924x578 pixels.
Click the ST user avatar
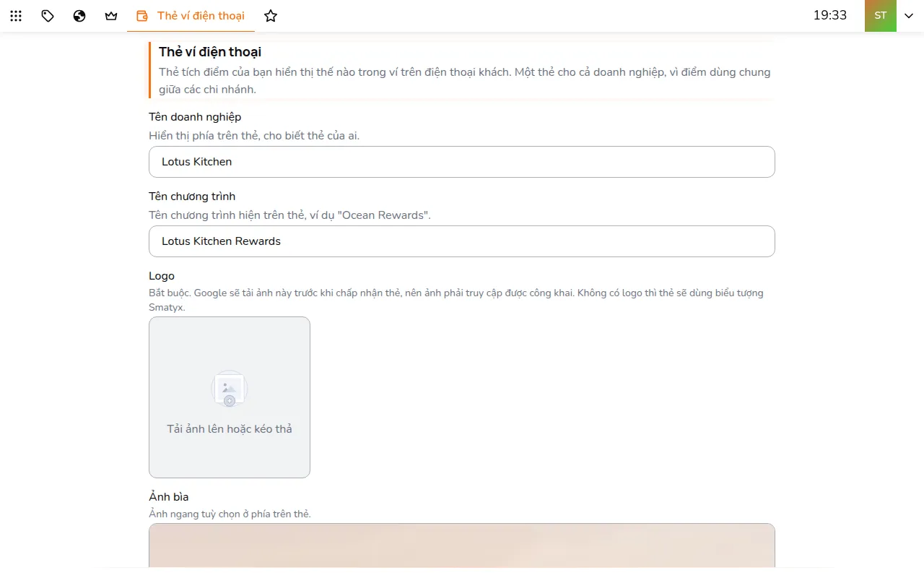tap(881, 16)
